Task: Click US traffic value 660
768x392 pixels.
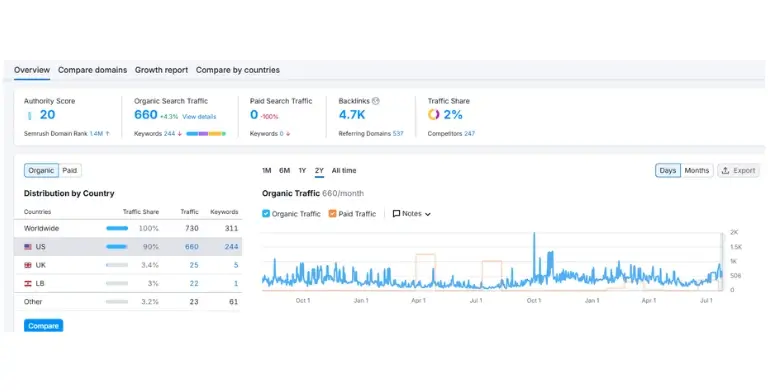Action: click(x=192, y=247)
